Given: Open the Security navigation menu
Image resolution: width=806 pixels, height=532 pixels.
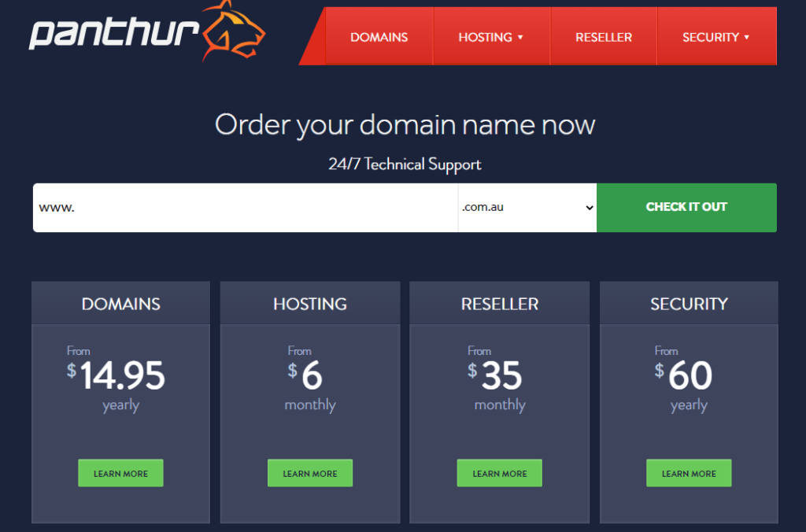Looking at the screenshot, I should 711,37.
